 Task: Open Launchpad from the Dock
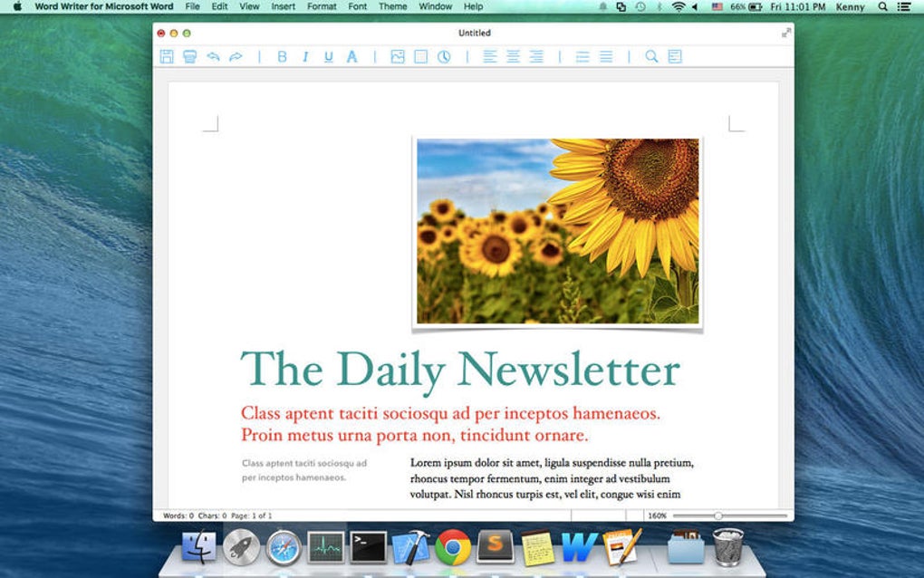click(x=241, y=547)
